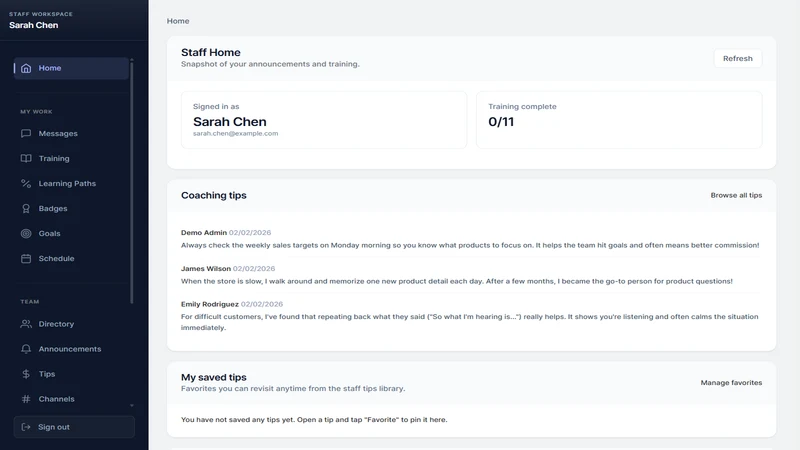Select the Schedule menu label
The height and width of the screenshot is (450, 800).
pyautogui.click(x=57, y=259)
